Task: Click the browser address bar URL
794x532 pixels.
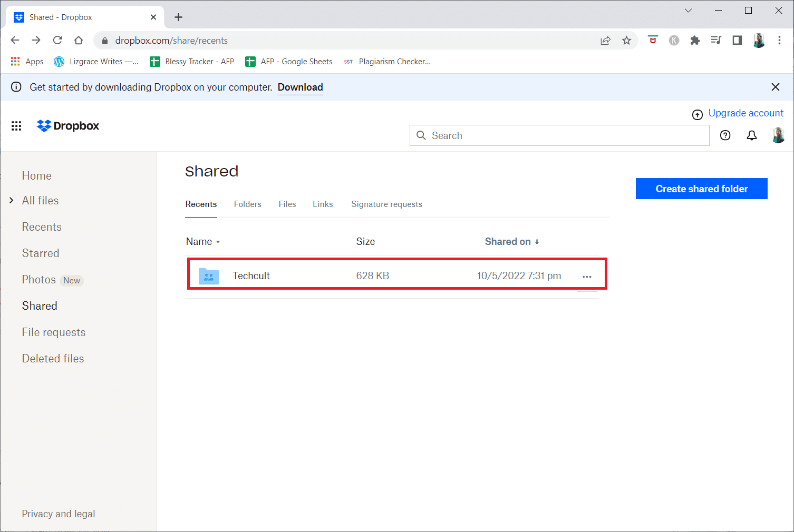Action: (x=171, y=41)
